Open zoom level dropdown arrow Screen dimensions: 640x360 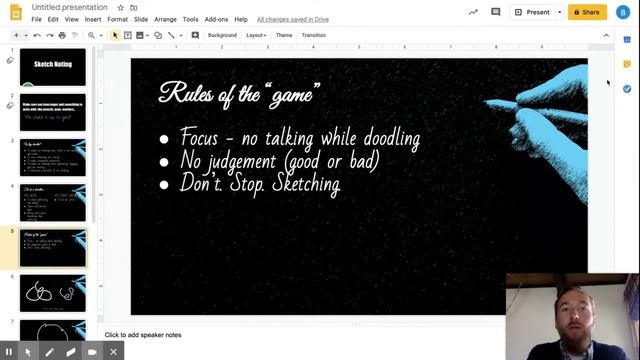(x=101, y=36)
